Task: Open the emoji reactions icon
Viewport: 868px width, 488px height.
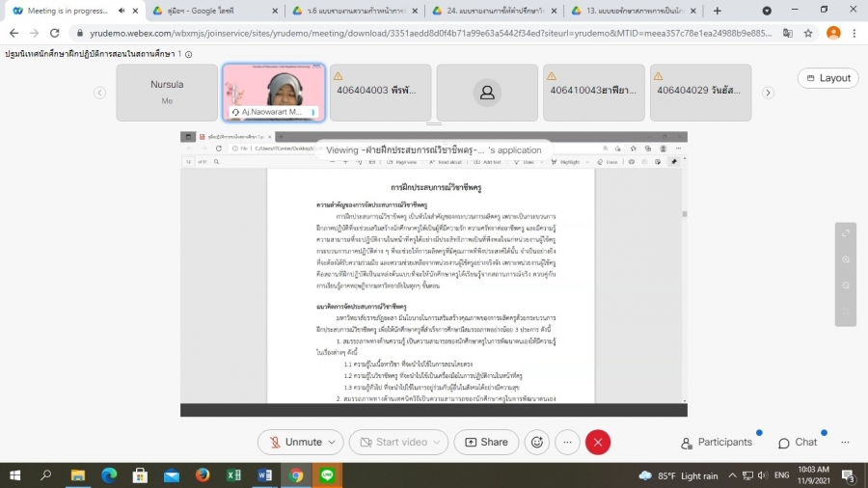Action: click(537, 442)
